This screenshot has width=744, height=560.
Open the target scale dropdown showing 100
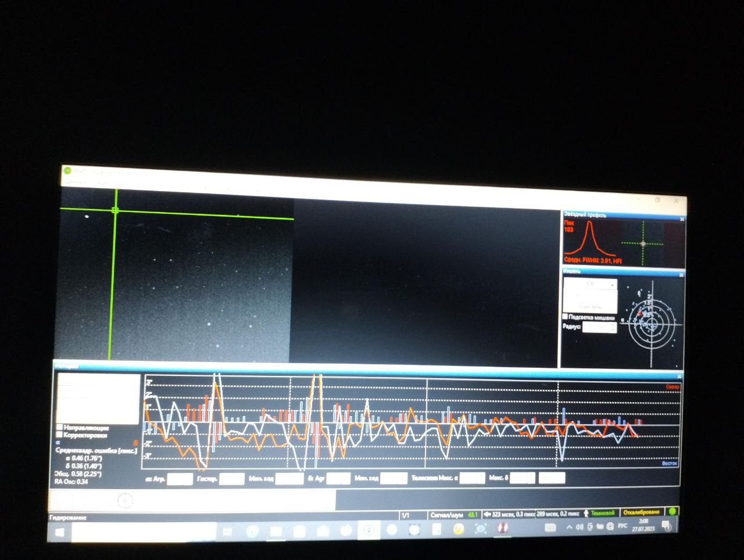pos(591,284)
